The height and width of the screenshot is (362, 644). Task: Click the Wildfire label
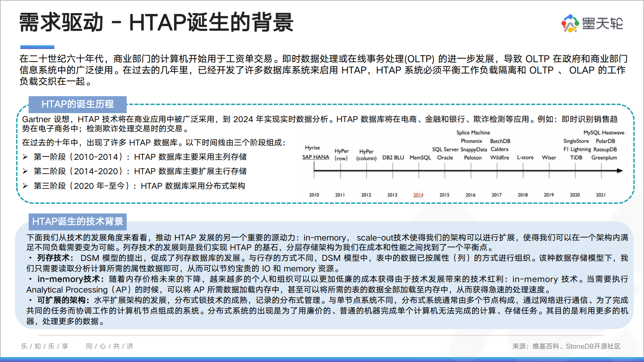(x=500, y=158)
